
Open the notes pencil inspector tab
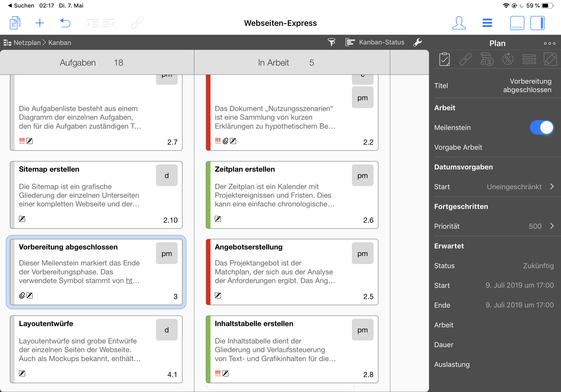(550, 59)
